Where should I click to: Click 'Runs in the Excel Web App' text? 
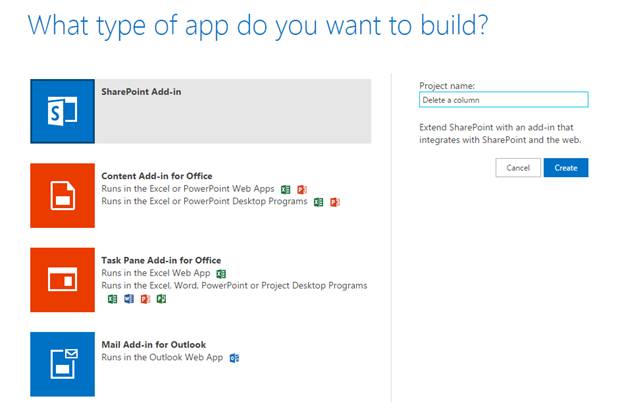tap(156, 273)
